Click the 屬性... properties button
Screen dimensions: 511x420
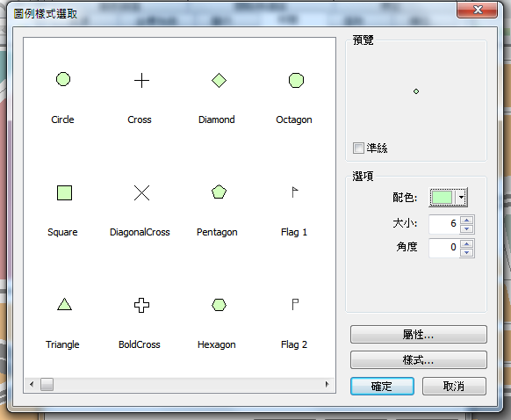[419, 334]
